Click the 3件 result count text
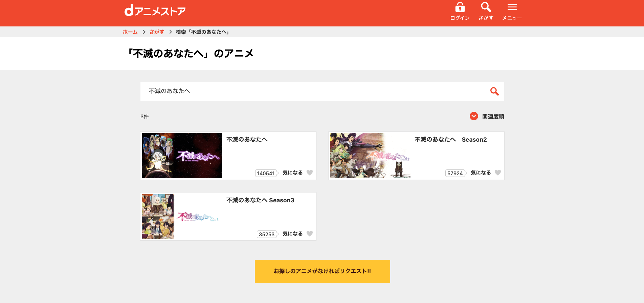This screenshot has width=644, height=303. point(145,116)
